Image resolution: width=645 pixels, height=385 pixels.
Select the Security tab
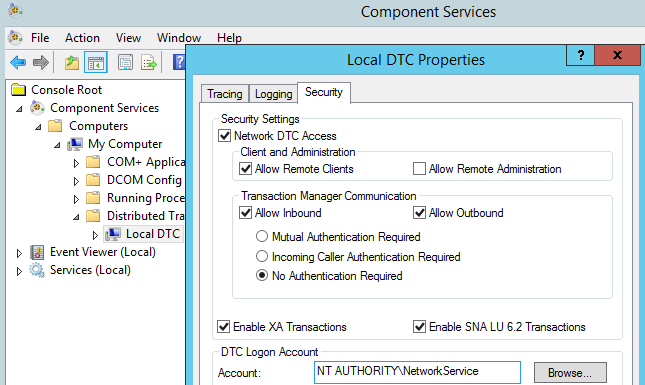tap(324, 92)
